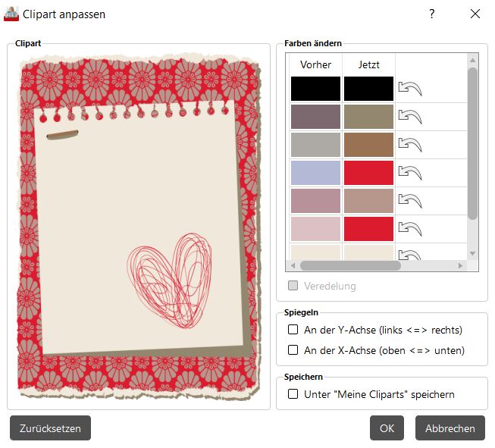Undo the lavender-to-red color change

tap(409, 173)
